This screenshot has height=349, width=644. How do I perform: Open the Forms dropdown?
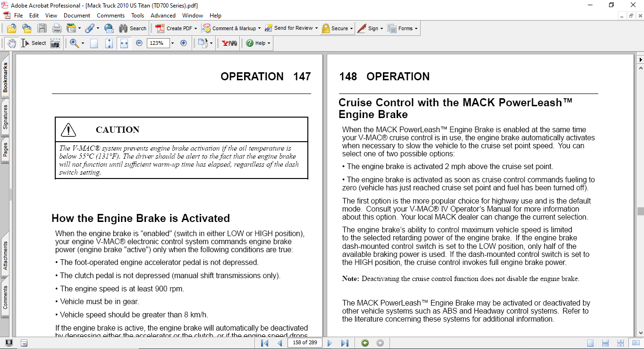tap(403, 28)
